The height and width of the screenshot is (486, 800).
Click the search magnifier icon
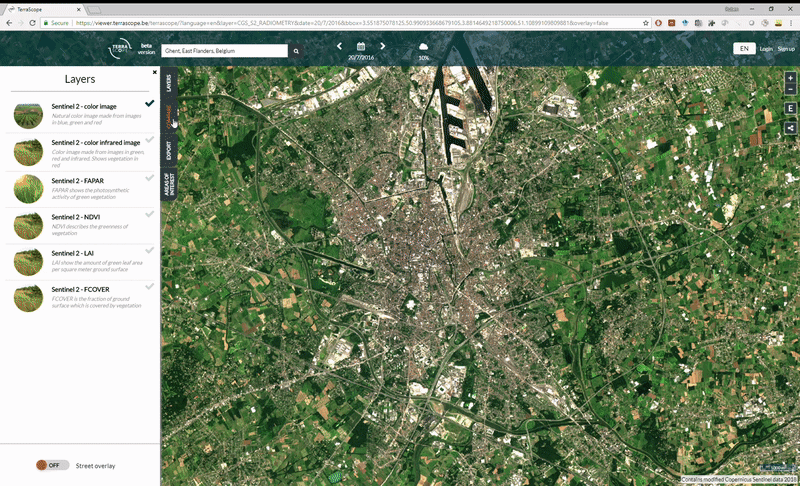click(296, 50)
